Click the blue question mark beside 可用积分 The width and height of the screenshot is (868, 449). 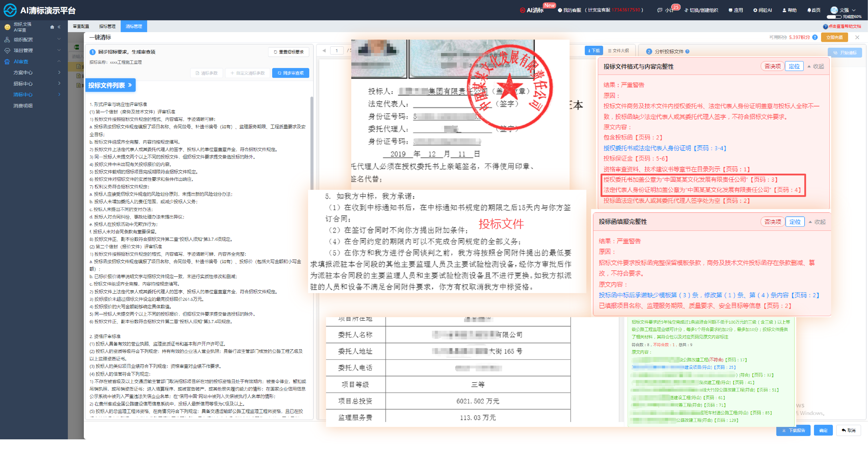[815, 37]
